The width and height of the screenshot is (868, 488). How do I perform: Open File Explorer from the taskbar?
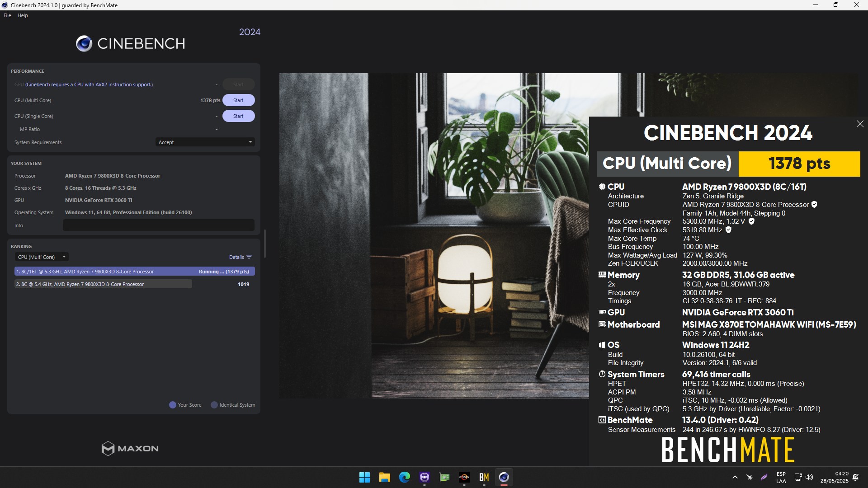point(385,477)
